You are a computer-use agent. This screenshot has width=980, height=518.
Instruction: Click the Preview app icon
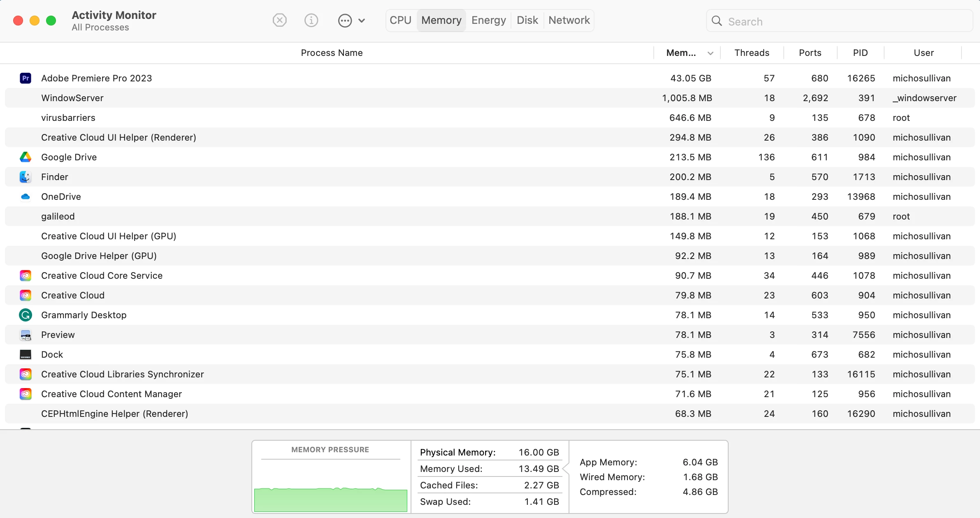coord(26,335)
